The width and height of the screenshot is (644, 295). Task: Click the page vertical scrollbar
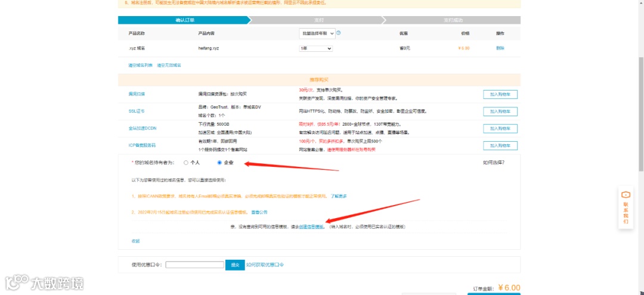[x=640, y=115]
